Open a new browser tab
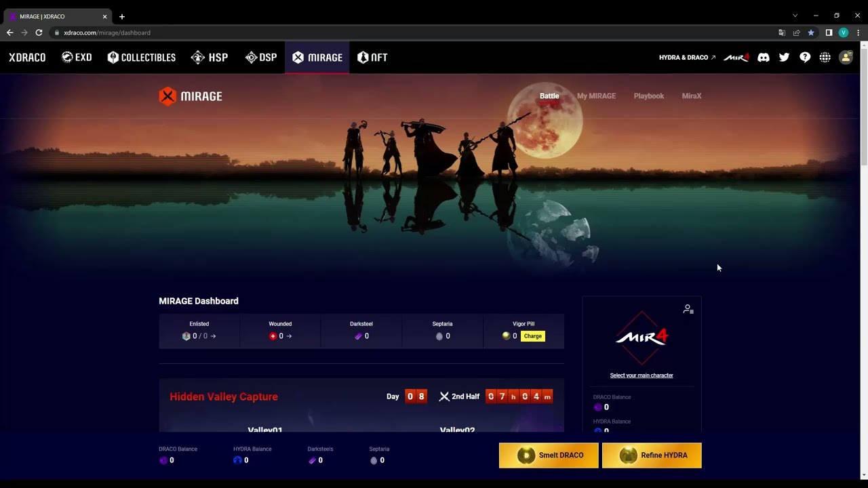 pos(122,16)
